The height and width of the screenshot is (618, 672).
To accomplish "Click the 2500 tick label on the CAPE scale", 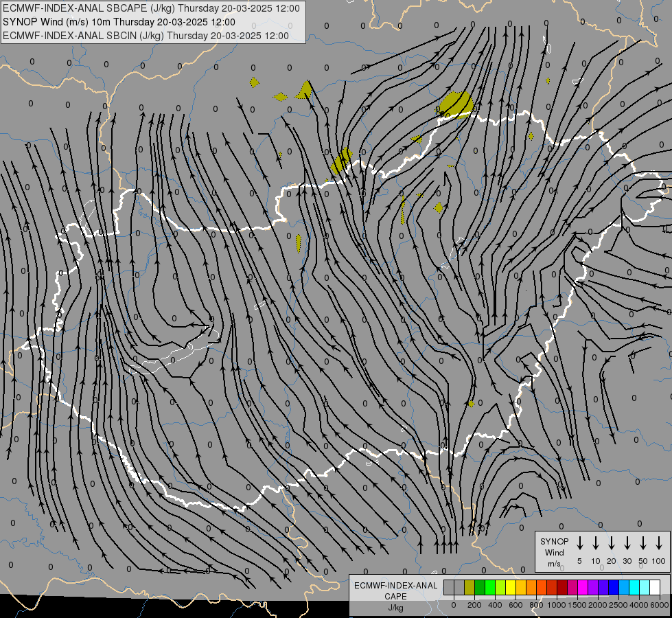I will [x=618, y=605].
